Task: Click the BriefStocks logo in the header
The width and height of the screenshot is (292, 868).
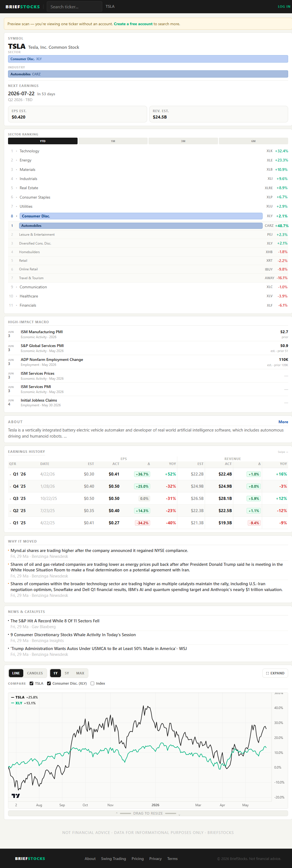Action: 23,7
